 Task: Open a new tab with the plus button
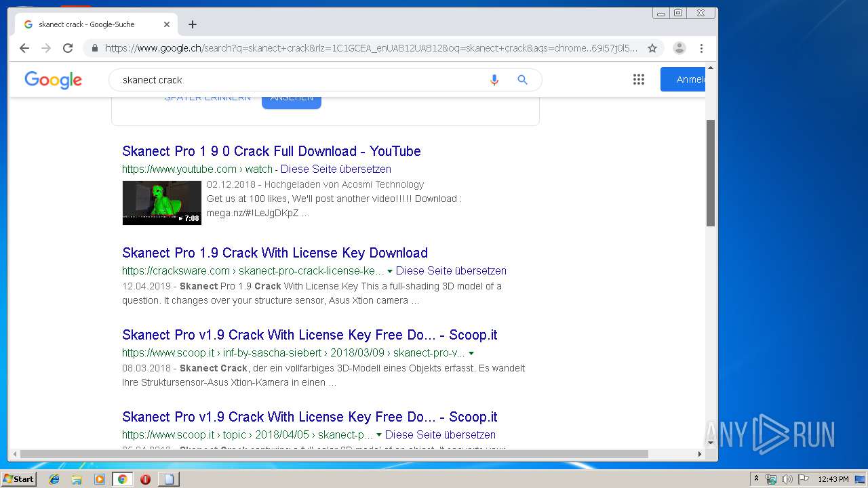(193, 24)
